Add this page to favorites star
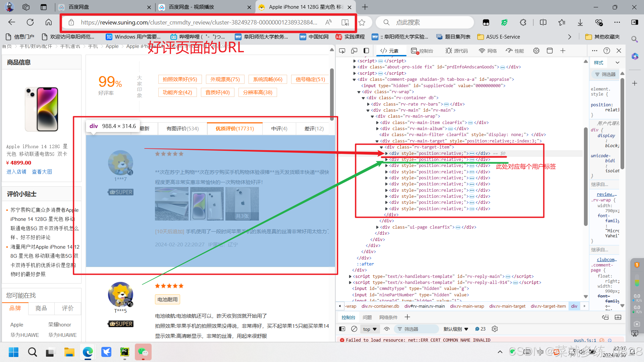 pyautogui.click(x=362, y=22)
